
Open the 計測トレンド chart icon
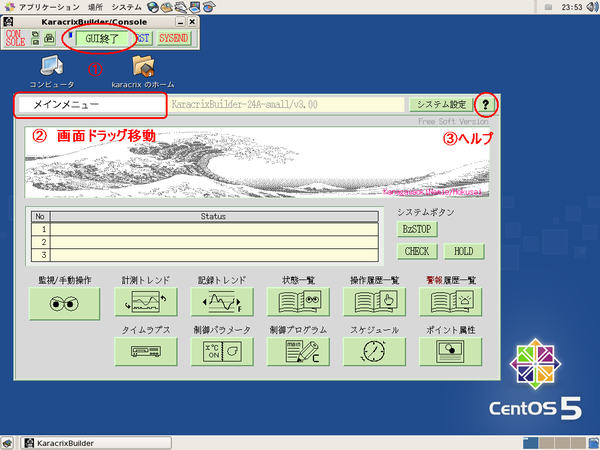coord(146,302)
